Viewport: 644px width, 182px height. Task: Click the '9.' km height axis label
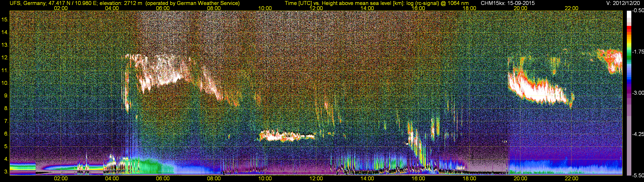[6, 96]
